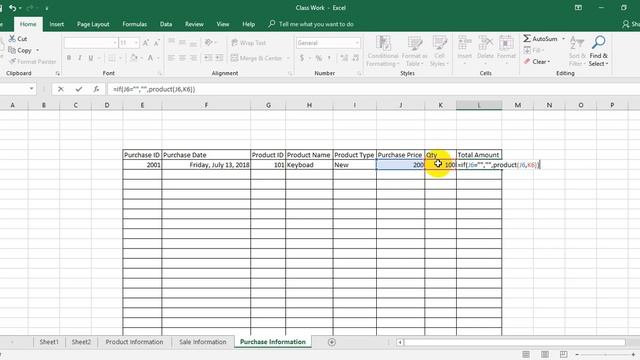Open font name dropdown

point(115,43)
